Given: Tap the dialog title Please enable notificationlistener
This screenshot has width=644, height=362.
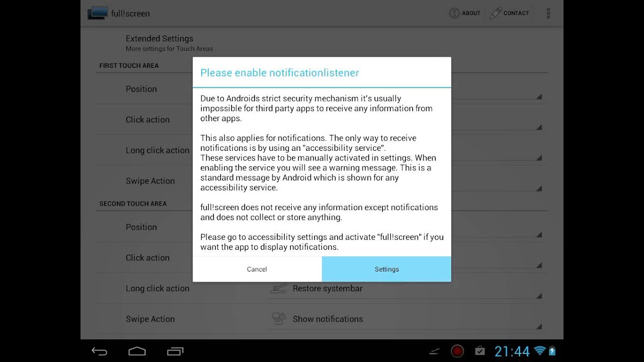Looking at the screenshot, I should click(x=280, y=73).
